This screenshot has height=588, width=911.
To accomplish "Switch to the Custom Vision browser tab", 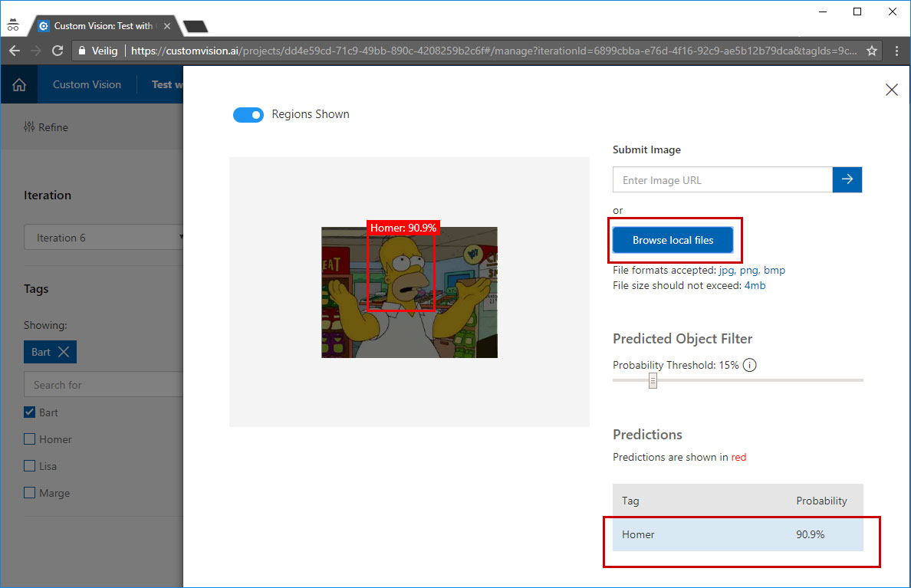I will [102, 26].
